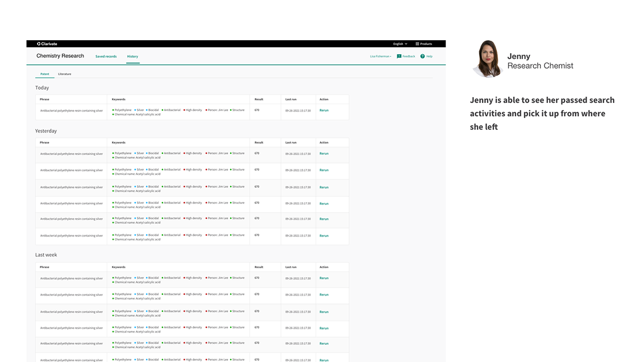644x362 pixels.
Task: Switch to the Literature tab
Action: click(x=64, y=74)
